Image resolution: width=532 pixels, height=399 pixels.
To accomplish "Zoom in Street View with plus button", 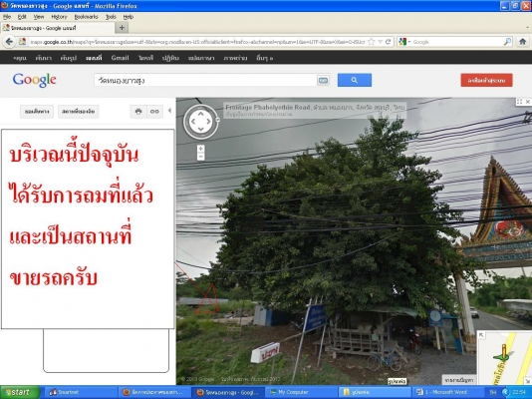I will (x=201, y=149).
